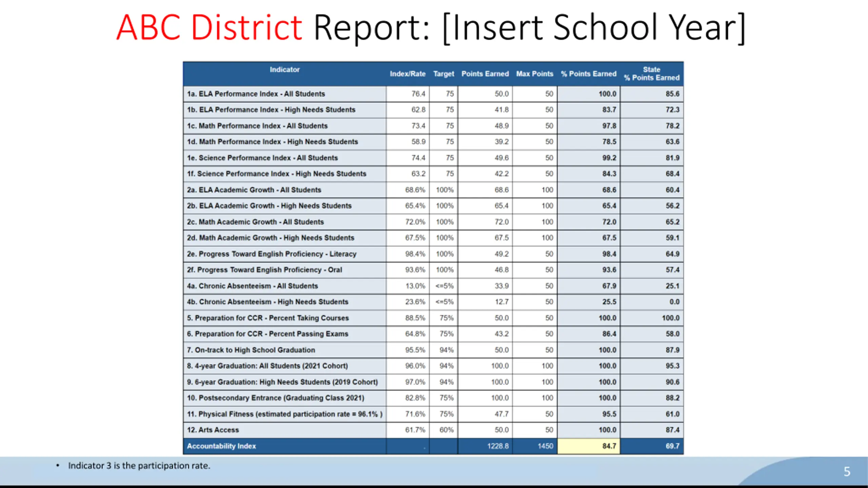Image resolution: width=868 pixels, height=488 pixels.
Task: Select the '12. Arts Access' row label
Action: (x=213, y=430)
